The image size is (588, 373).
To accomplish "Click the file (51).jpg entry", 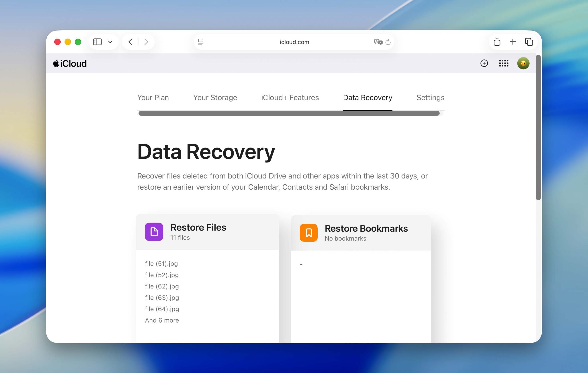I will [x=161, y=264].
